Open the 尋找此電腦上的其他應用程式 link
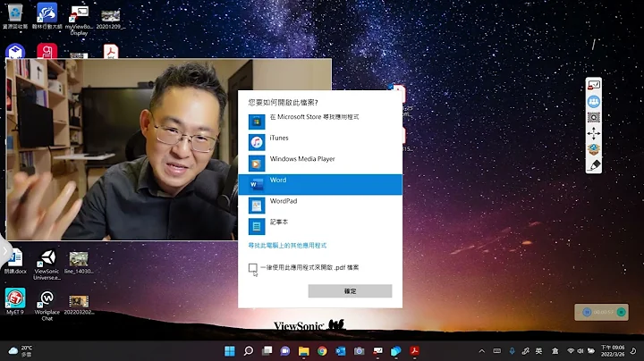The image size is (644, 361). 287,246
